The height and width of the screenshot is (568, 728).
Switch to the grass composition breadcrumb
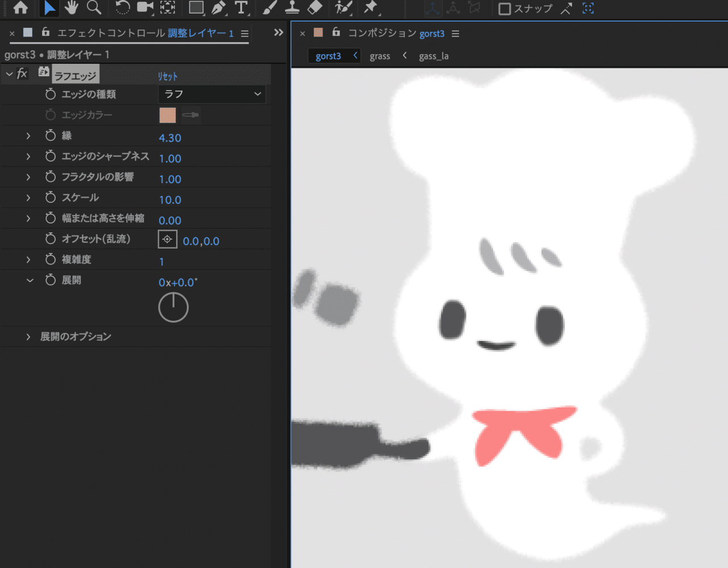pos(380,56)
